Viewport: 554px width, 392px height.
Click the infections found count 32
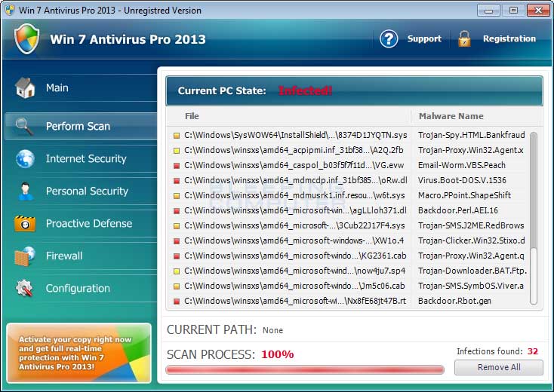(532, 351)
